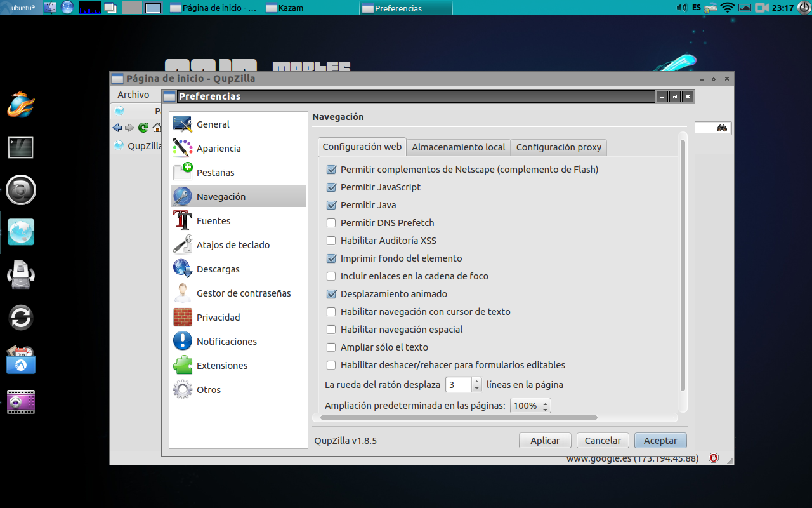
Task: Click the ES keyboard layout indicator
Action: point(697,8)
